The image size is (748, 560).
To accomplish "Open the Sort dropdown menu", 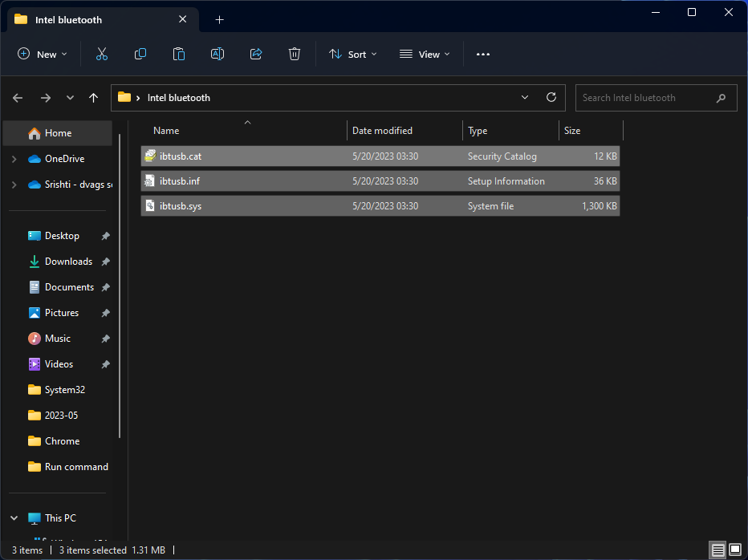I will coord(353,54).
